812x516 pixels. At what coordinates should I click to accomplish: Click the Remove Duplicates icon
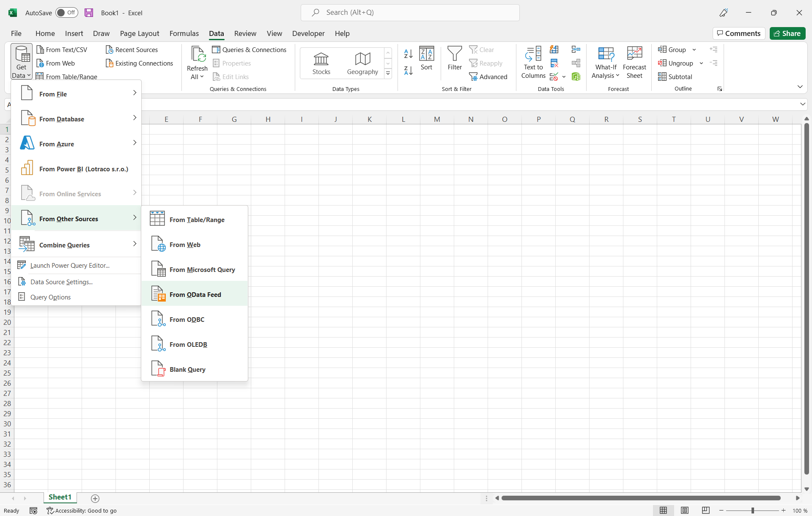[554, 63]
